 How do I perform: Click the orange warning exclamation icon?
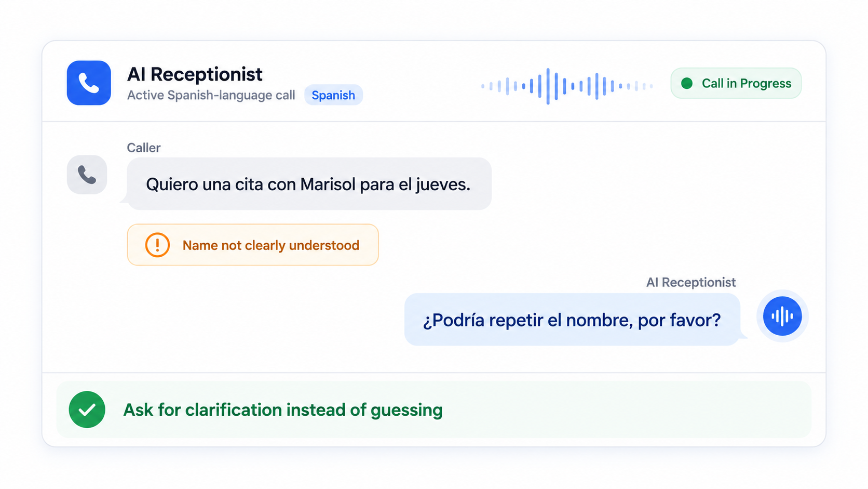click(157, 245)
